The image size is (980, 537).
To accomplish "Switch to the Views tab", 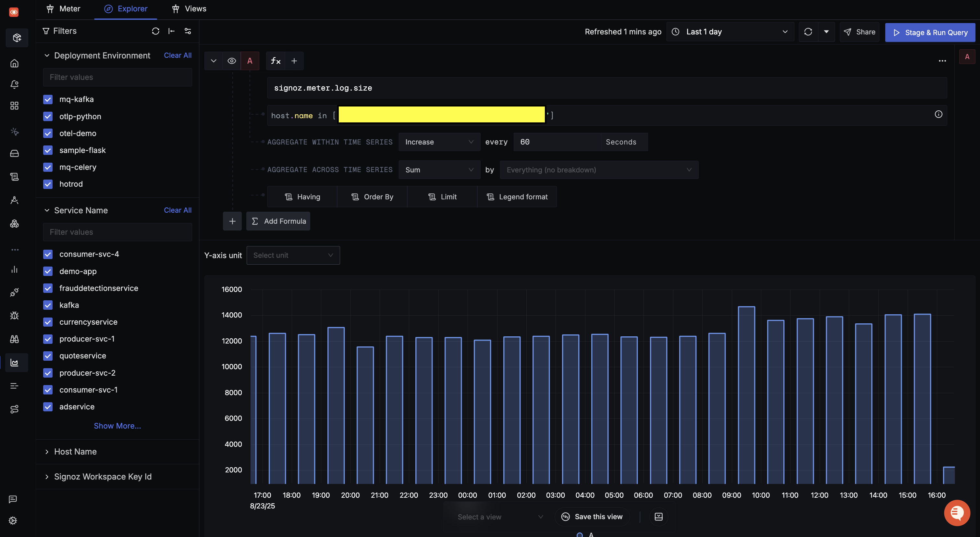I will (x=189, y=9).
